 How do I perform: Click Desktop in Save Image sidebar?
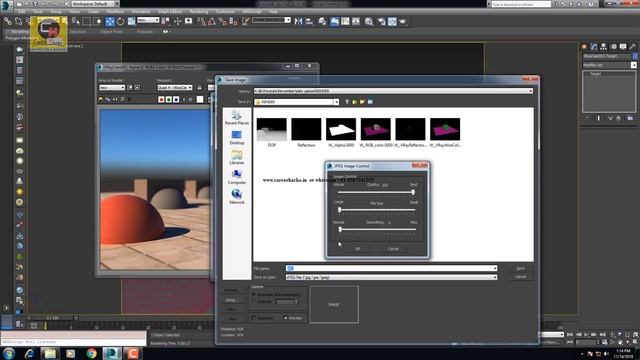(x=236, y=138)
